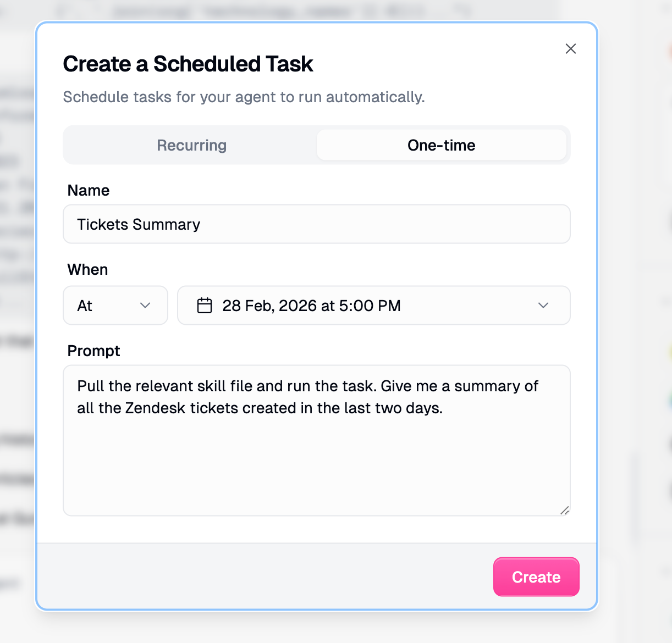The image size is (672, 643).
Task: Click the Name field containing "Tickets Summary"
Action: tap(317, 224)
